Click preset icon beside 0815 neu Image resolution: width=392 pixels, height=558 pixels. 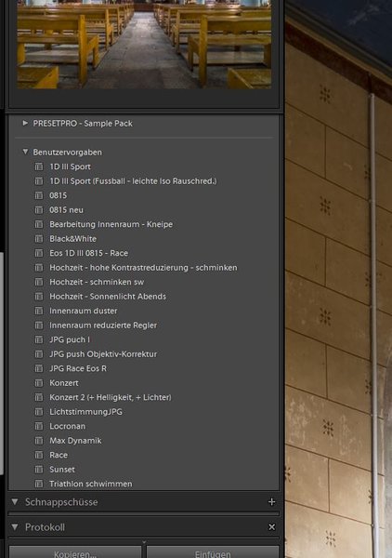(39, 210)
